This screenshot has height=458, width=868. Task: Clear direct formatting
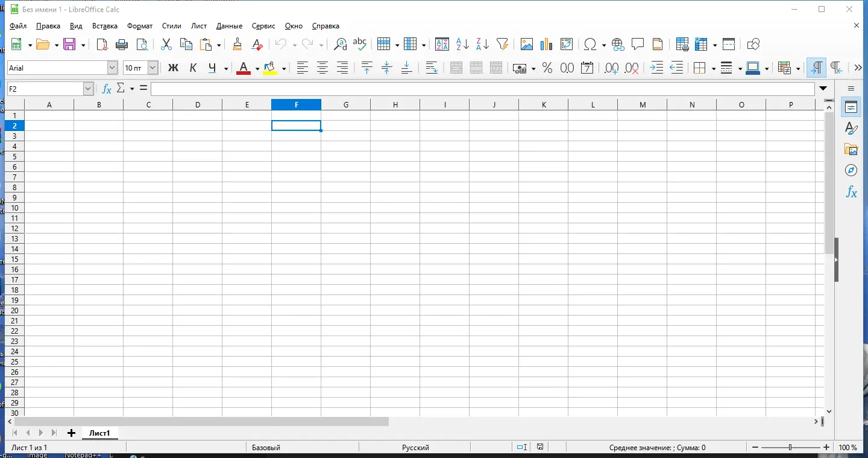pyautogui.click(x=257, y=44)
